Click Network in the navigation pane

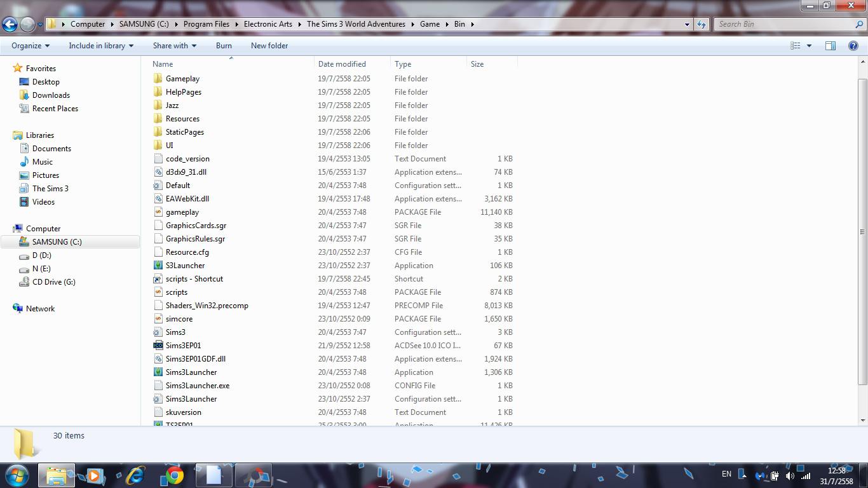[x=40, y=309]
